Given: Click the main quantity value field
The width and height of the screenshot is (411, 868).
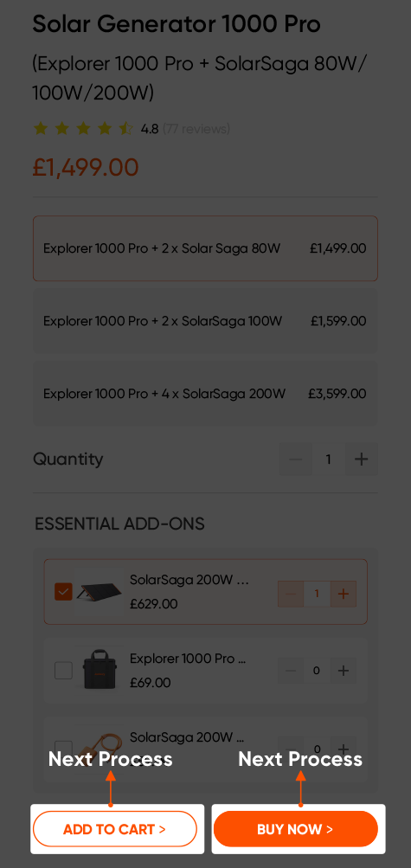Looking at the screenshot, I should [x=329, y=459].
